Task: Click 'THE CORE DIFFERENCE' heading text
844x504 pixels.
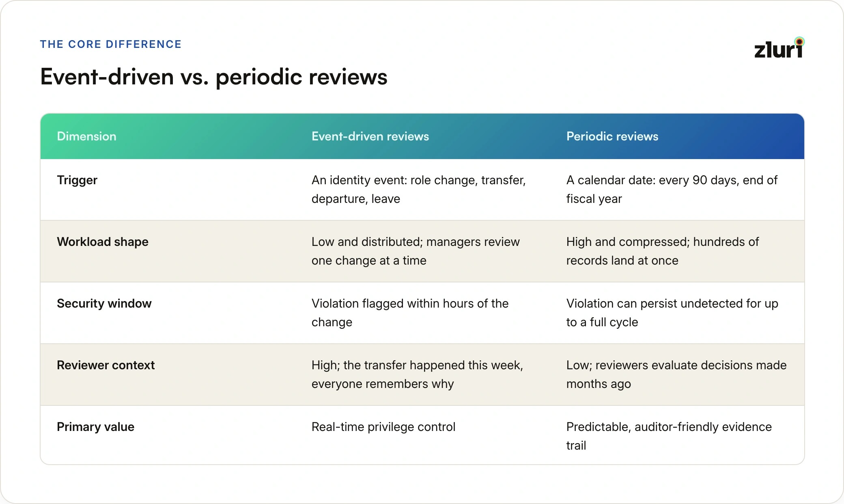Action: (111, 44)
